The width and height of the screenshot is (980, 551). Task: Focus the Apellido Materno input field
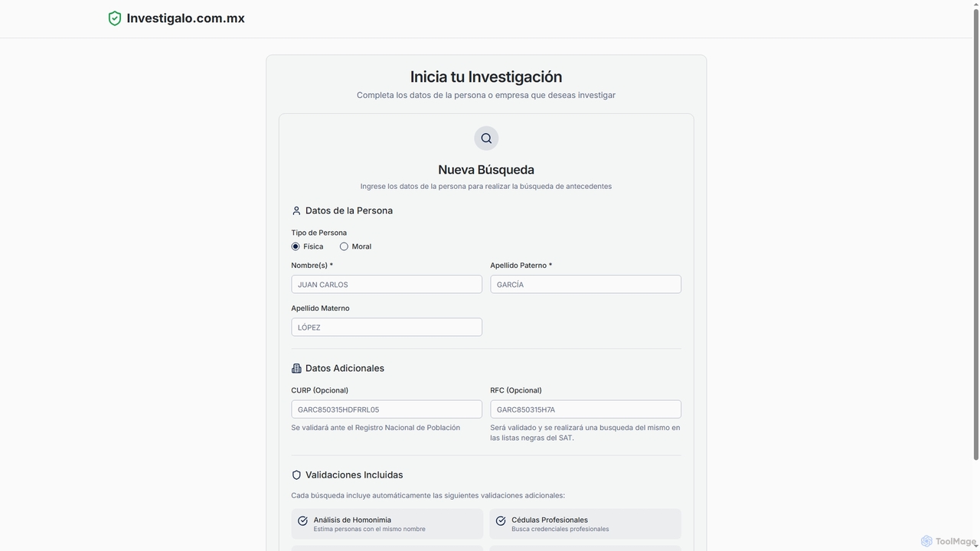tap(387, 328)
